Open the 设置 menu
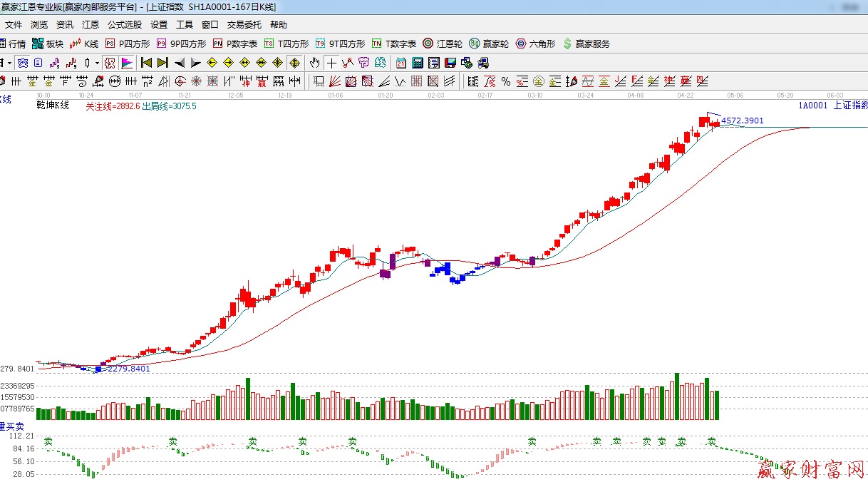Viewport: 868px width, 487px height. 159,24
